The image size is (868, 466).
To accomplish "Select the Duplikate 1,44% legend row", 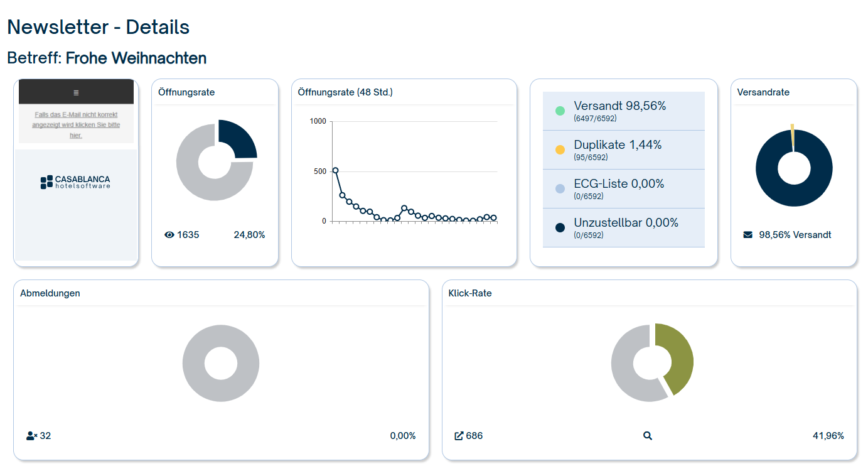I will [x=623, y=150].
